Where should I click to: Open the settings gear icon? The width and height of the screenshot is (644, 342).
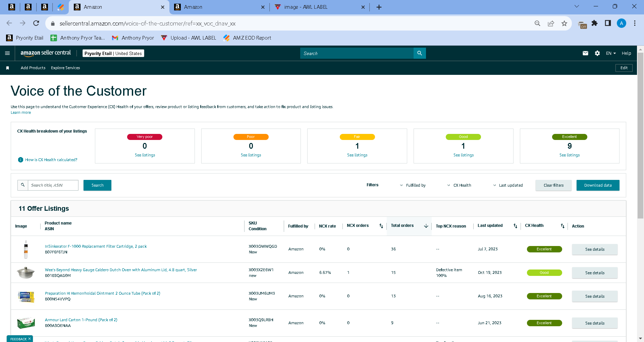(x=597, y=53)
